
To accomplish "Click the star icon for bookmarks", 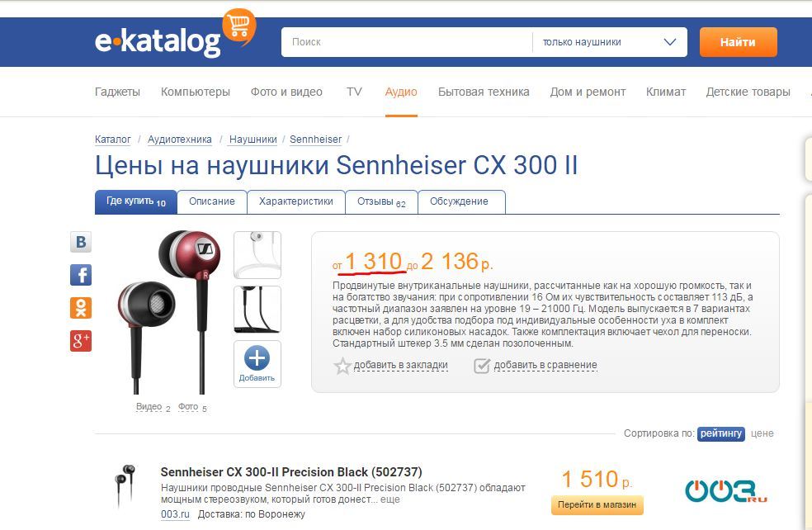I will [342, 367].
